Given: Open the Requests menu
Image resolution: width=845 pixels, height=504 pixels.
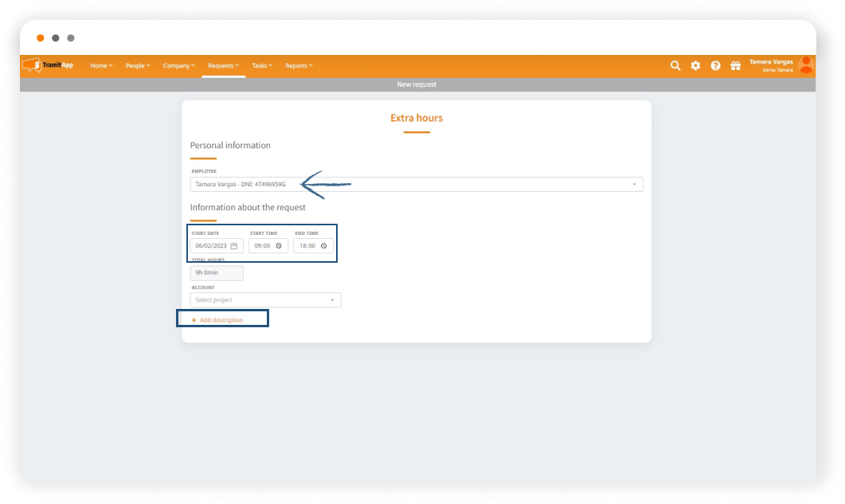Looking at the screenshot, I should point(223,65).
